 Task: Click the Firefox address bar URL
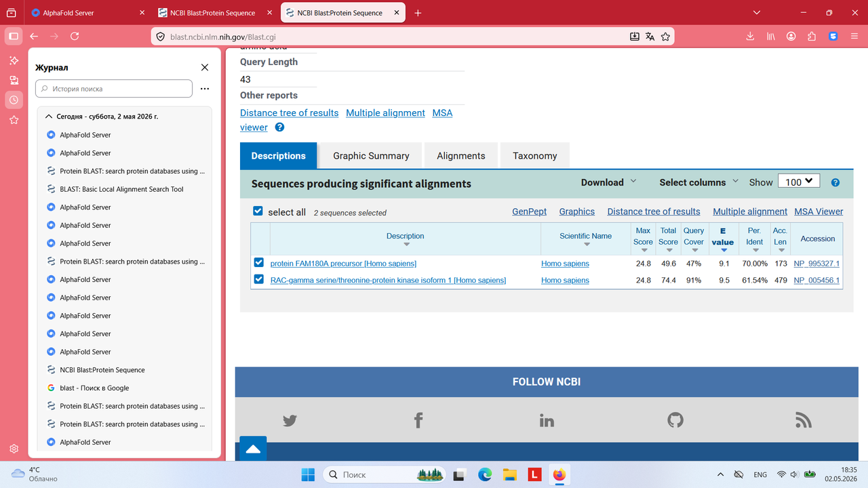pos(222,37)
